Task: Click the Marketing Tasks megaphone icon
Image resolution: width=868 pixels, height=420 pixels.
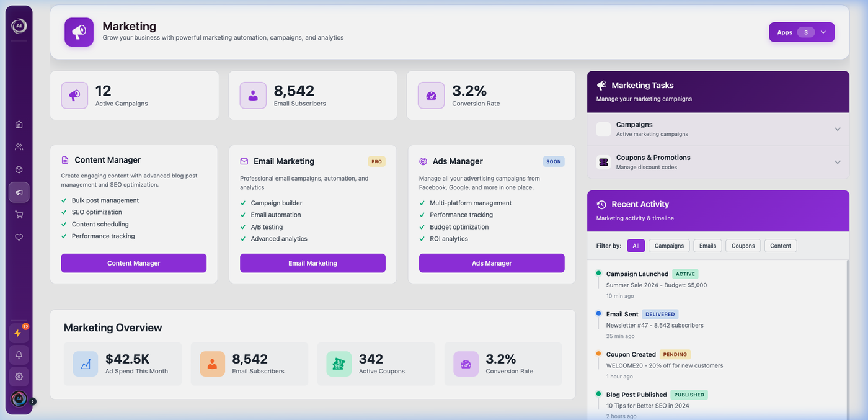Action: pos(601,86)
